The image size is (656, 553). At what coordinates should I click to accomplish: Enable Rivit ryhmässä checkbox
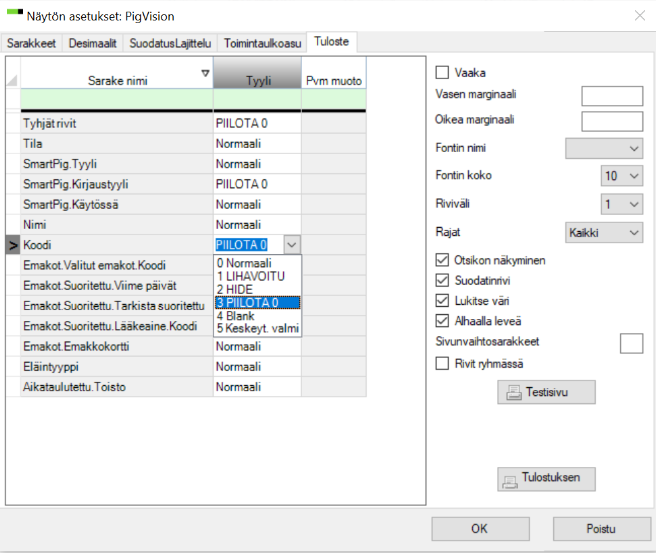tap(442, 363)
